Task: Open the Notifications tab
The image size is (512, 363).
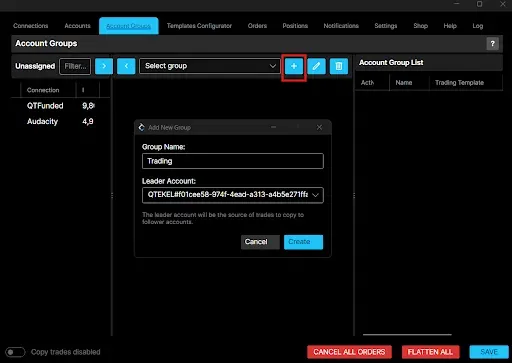Action: (341, 26)
